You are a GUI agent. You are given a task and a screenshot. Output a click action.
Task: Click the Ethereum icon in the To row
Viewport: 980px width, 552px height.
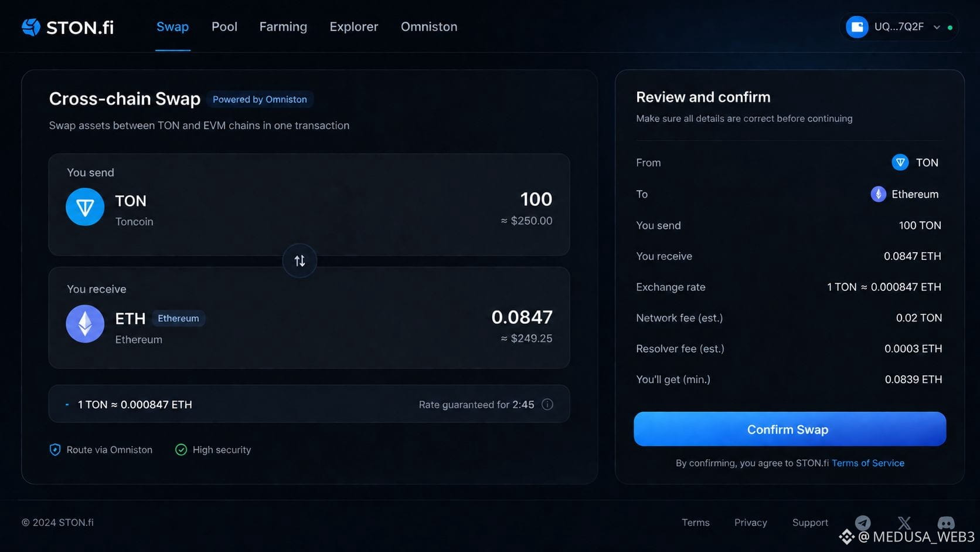click(878, 194)
